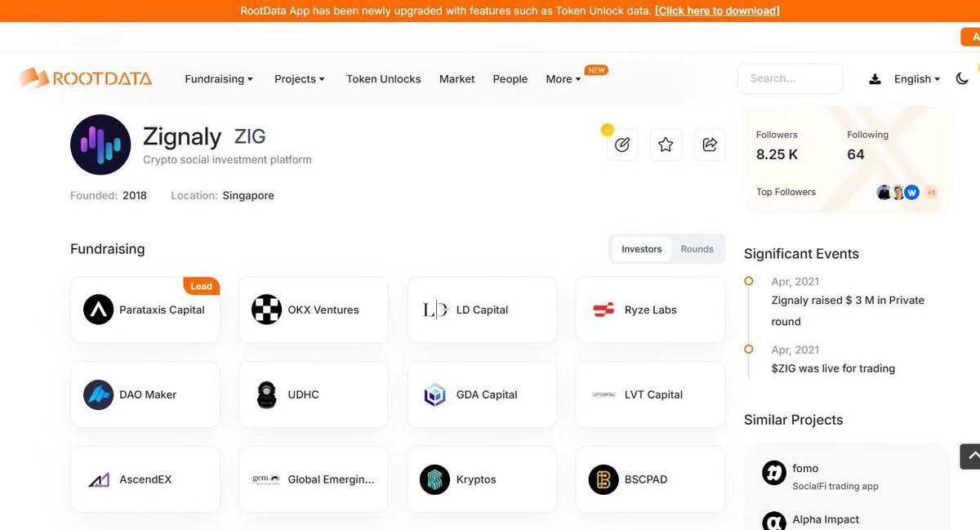The image size is (980, 530).
Task: Open the RootData logo home link
Action: coord(86,78)
